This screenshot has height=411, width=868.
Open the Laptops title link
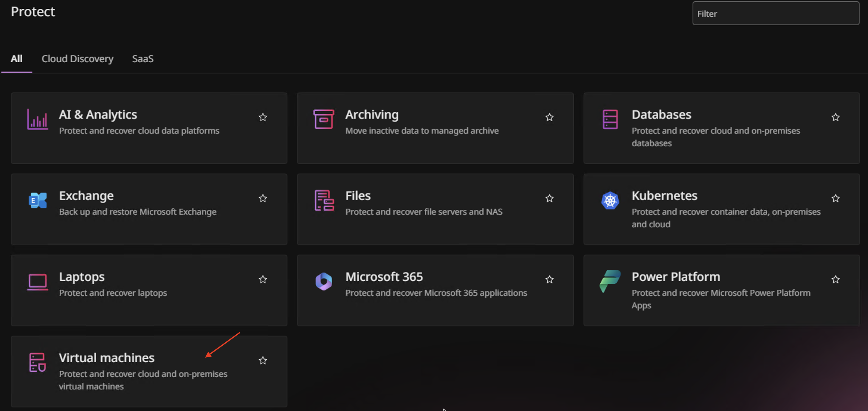point(82,277)
